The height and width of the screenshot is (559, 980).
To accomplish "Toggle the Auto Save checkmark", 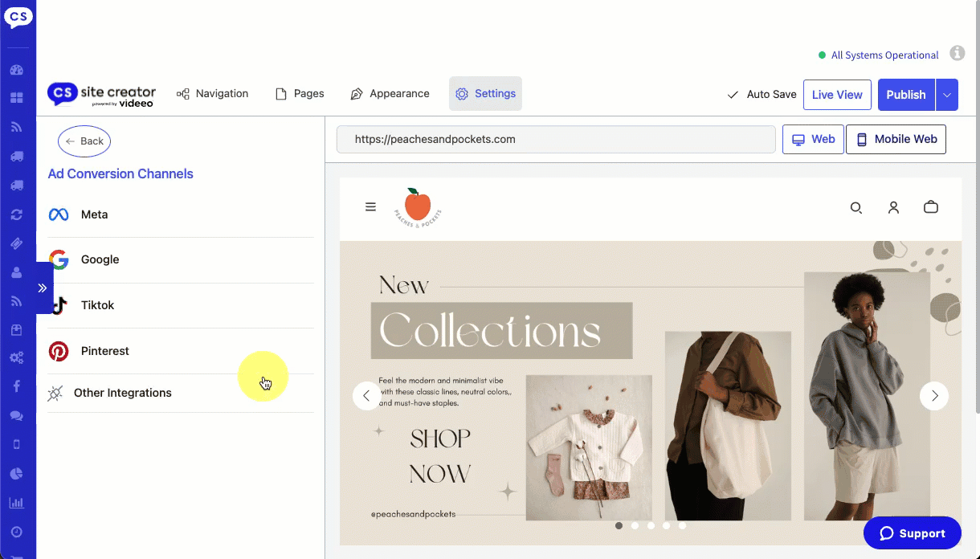I will click(x=733, y=95).
